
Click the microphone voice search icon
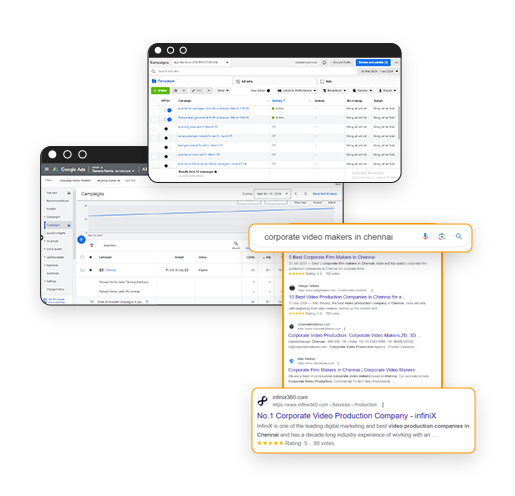[425, 237]
